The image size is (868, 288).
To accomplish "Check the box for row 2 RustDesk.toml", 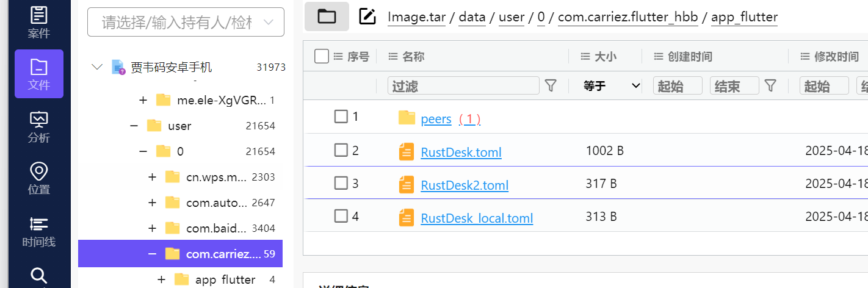I will point(341,150).
